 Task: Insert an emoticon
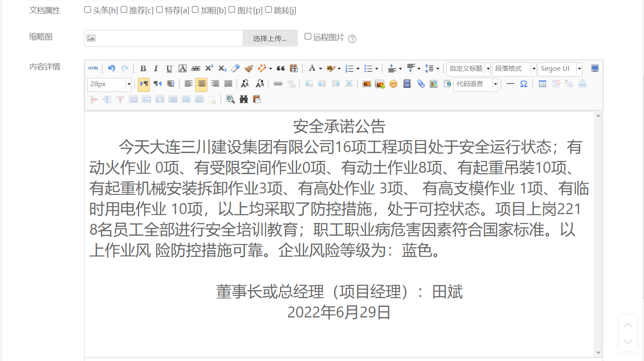tap(394, 84)
